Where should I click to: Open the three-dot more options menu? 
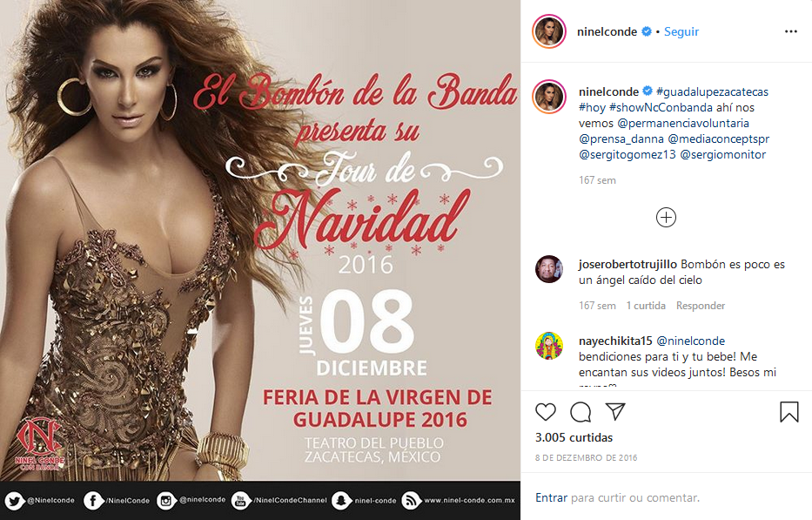pyautogui.click(x=791, y=31)
